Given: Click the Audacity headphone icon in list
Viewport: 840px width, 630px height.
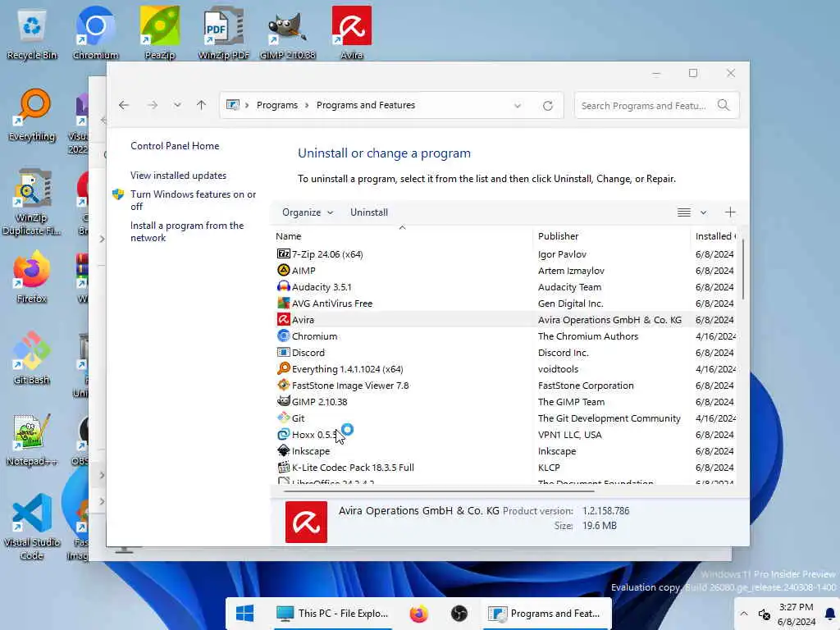Looking at the screenshot, I should [x=283, y=286].
